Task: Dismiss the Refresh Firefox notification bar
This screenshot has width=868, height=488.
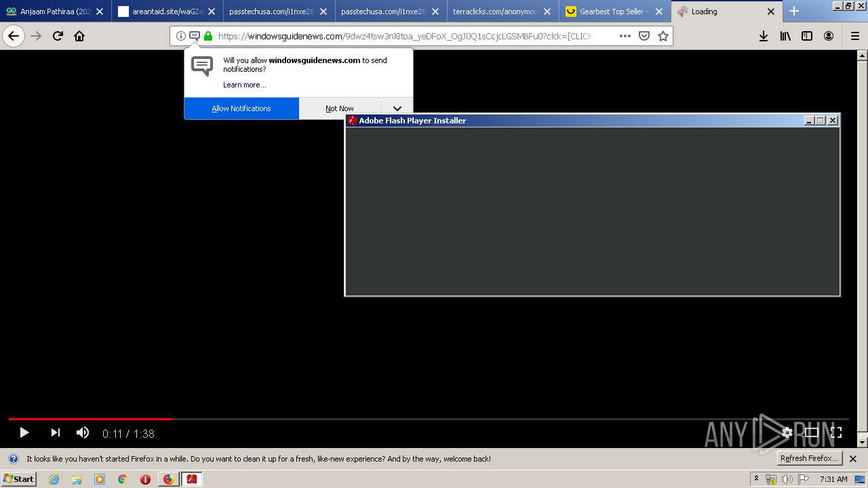Action: click(x=853, y=459)
